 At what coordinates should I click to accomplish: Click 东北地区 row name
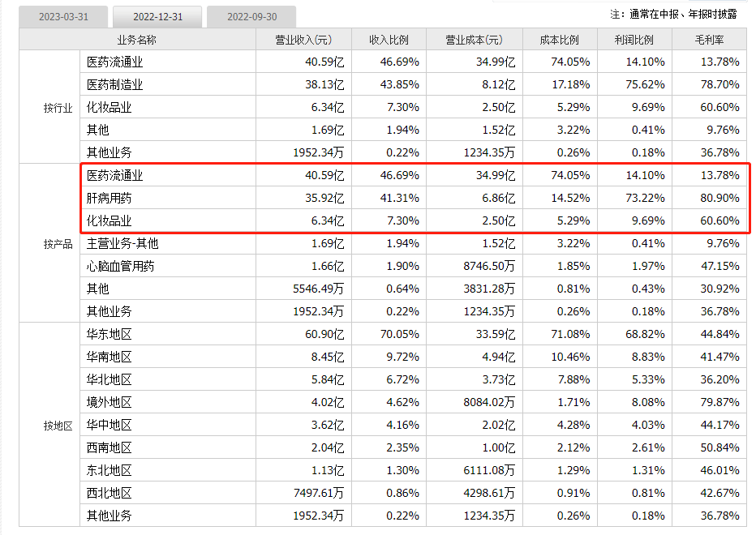[x=109, y=470]
